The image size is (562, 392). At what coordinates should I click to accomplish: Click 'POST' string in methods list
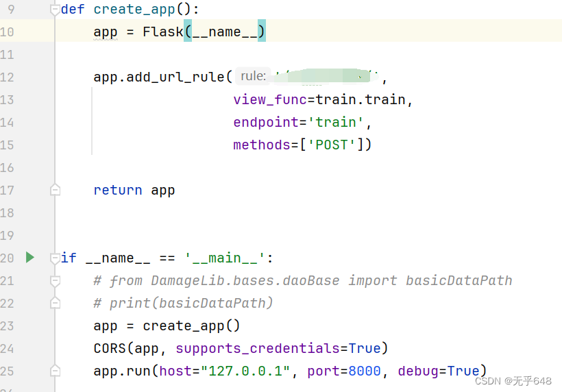coord(332,145)
